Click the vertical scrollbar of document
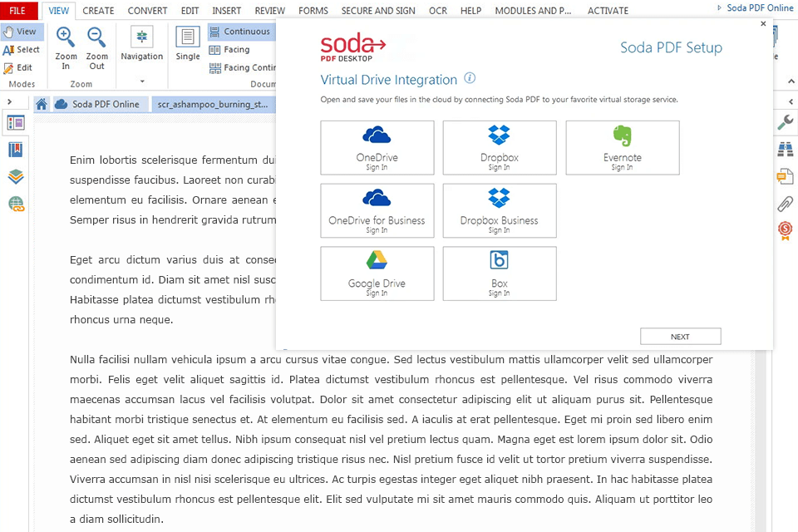The height and width of the screenshot is (532, 798). coord(761,441)
